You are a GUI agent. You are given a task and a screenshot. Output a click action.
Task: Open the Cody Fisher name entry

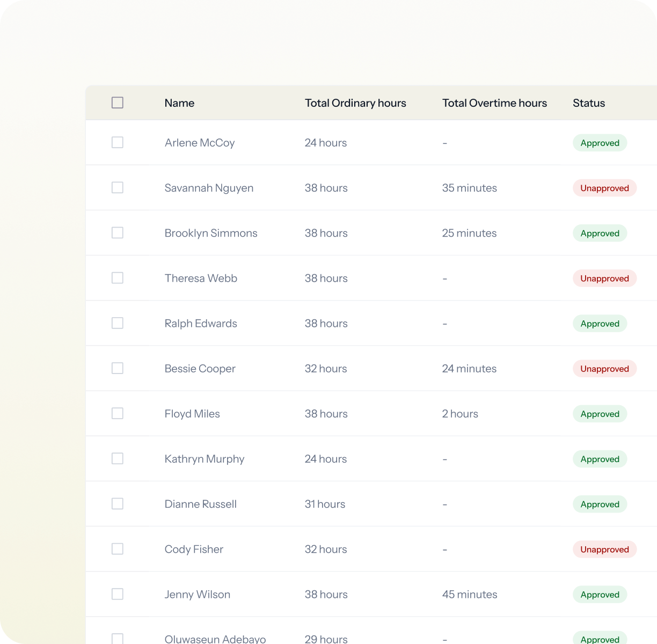coord(194,549)
